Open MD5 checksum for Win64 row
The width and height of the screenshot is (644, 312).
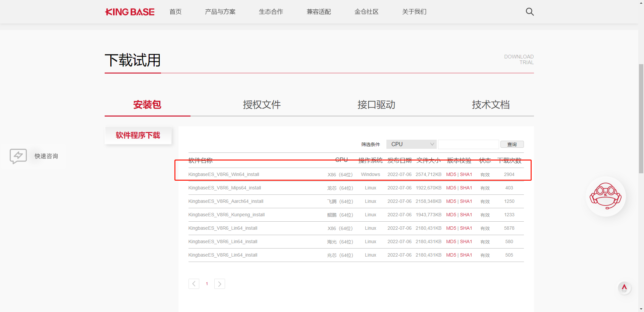(451, 174)
